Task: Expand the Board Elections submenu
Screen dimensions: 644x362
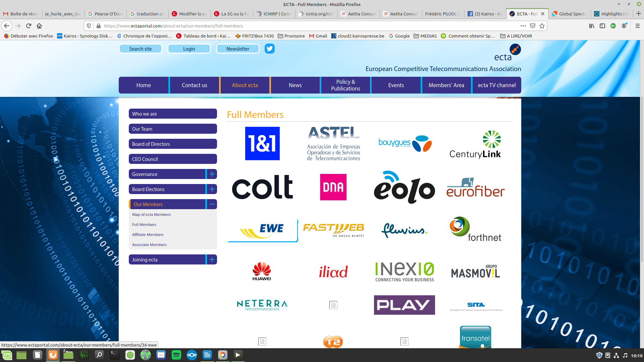Action: 212,189
